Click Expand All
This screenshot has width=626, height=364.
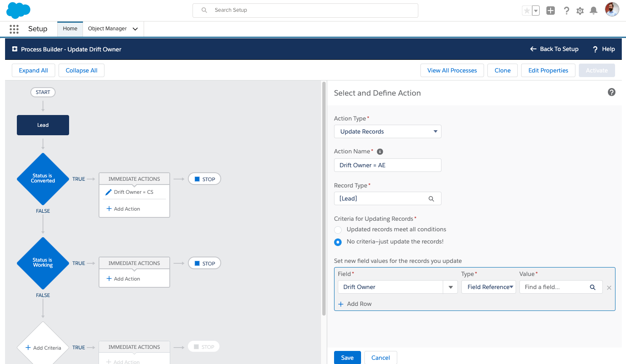pos(33,70)
